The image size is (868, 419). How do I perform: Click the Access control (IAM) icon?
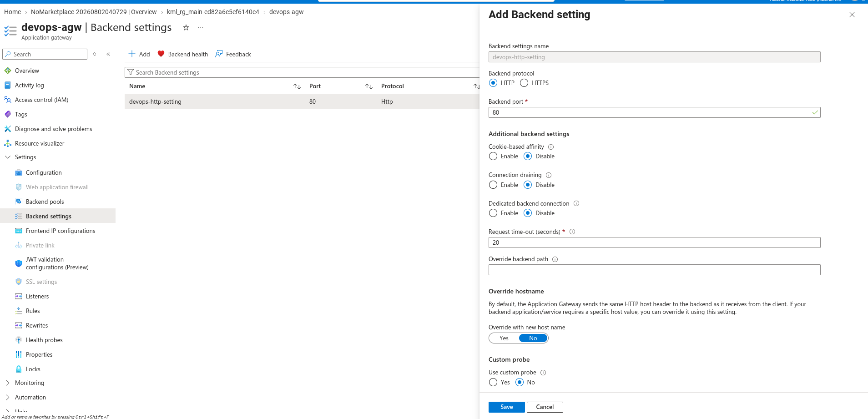(x=8, y=100)
